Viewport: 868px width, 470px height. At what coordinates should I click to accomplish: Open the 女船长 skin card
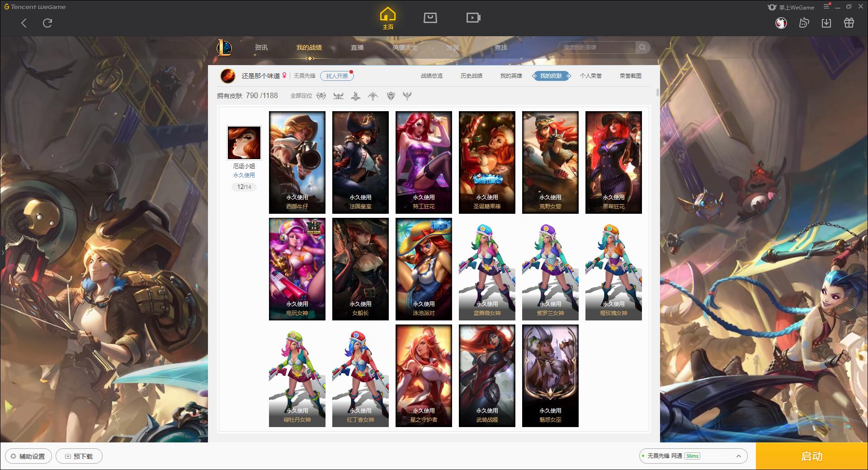[360, 269]
